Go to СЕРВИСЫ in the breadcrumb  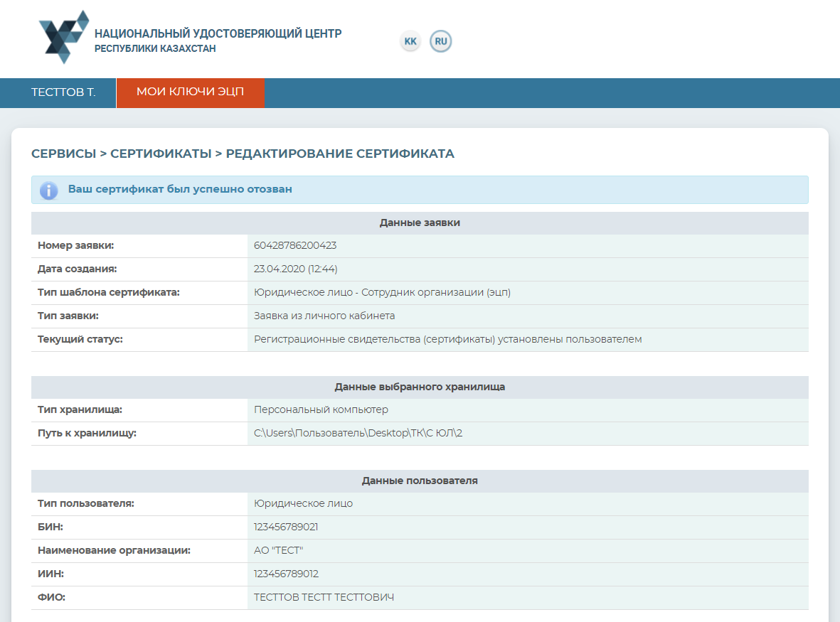[63, 154]
